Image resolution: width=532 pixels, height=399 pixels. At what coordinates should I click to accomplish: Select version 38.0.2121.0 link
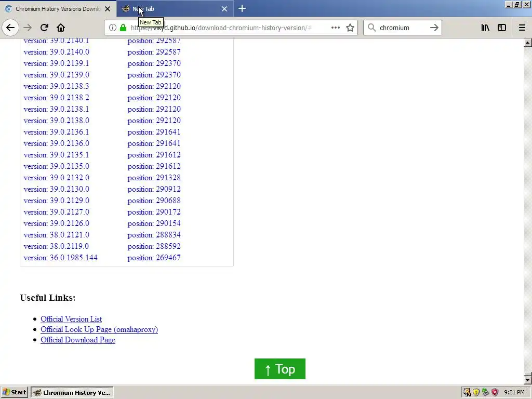tap(56, 235)
